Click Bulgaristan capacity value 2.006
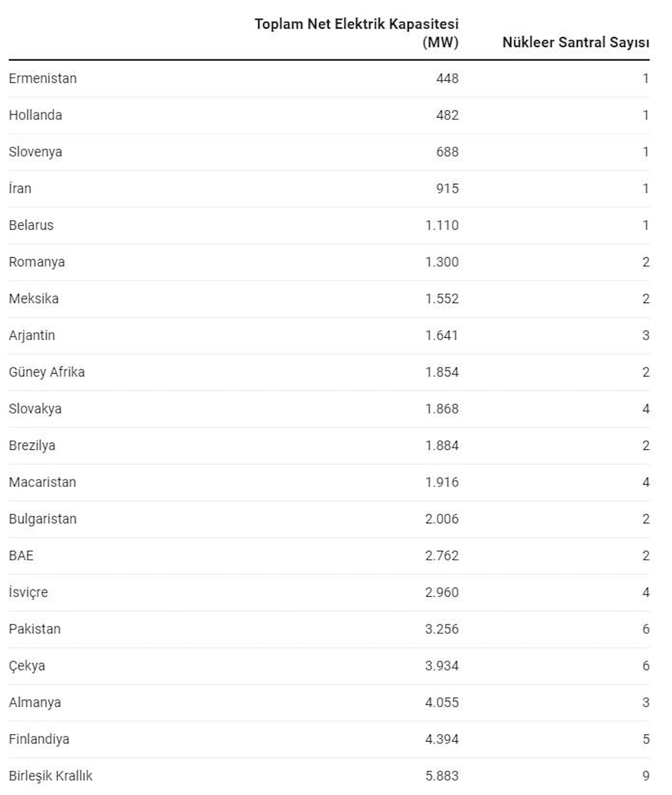This screenshot has height=795, width=672. pos(441,519)
